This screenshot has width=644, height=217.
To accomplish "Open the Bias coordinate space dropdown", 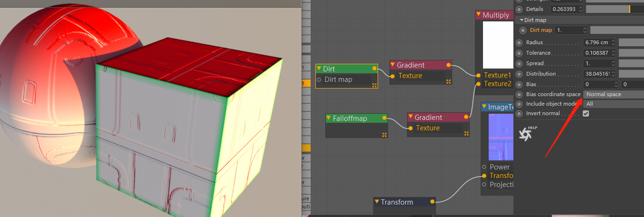I will (x=613, y=94).
